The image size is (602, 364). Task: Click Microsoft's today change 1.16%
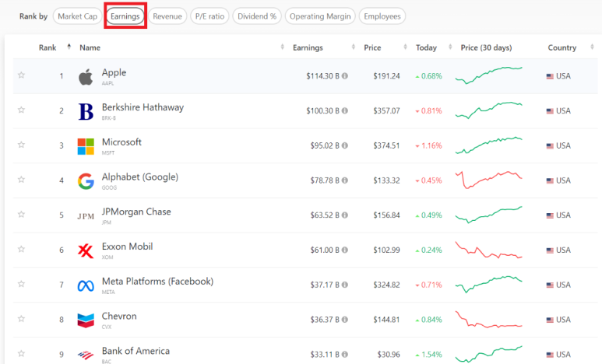click(x=428, y=145)
